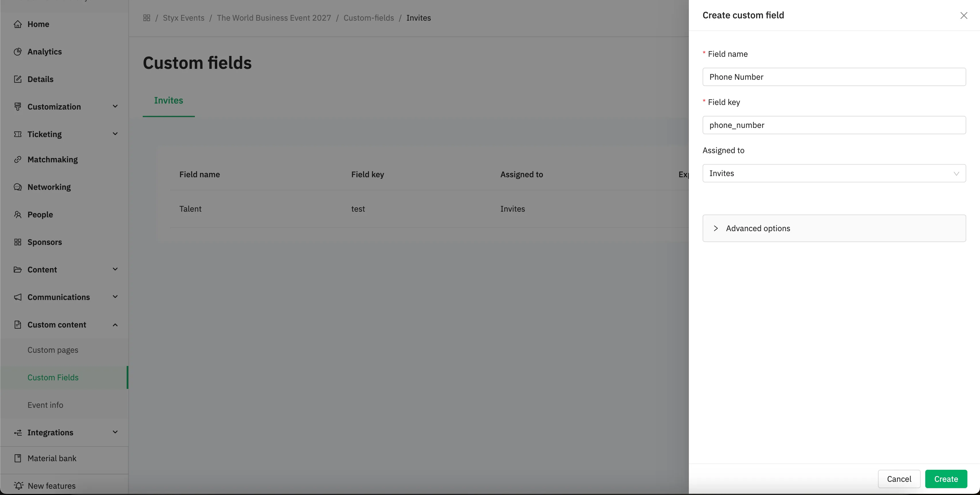Expand the Customization menu chevron
The height and width of the screenshot is (495, 980).
(115, 106)
